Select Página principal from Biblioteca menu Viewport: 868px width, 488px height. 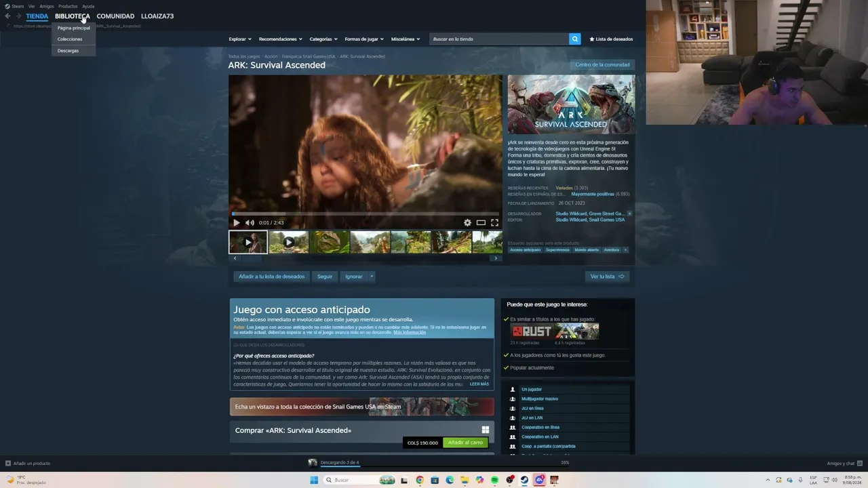74,28
